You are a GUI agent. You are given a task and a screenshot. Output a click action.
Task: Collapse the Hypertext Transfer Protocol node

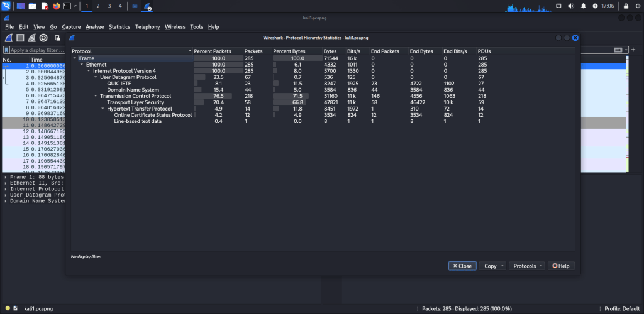[x=102, y=109]
